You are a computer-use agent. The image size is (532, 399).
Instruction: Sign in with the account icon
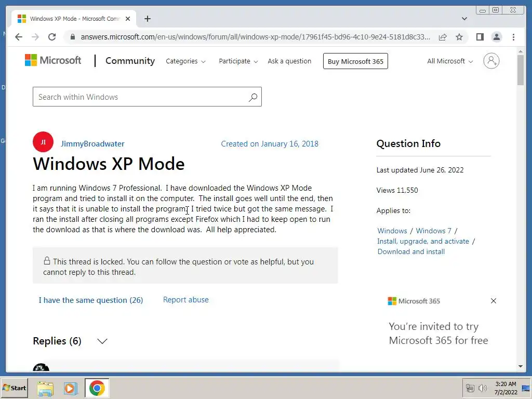pyautogui.click(x=491, y=61)
